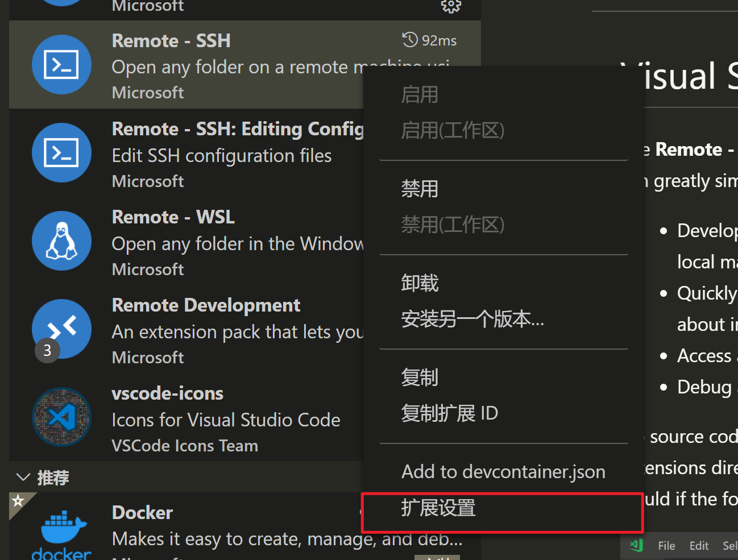
Task: Choose Add to devcontainer.json
Action: click(503, 472)
